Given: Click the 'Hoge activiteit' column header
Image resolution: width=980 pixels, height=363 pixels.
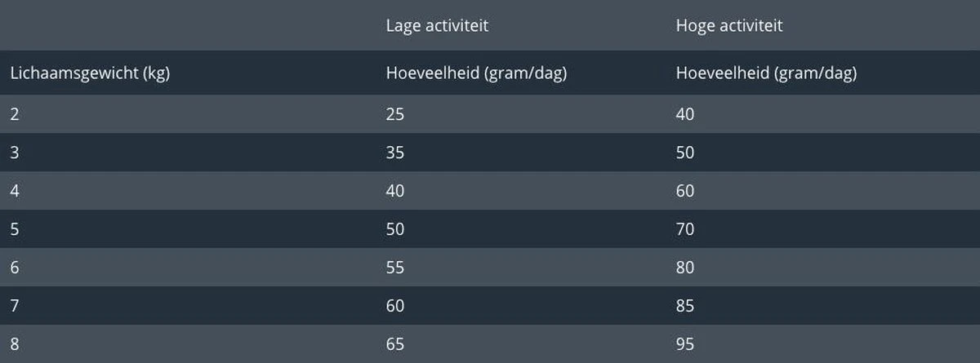Looking at the screenshot, I should tap(728, 26).
